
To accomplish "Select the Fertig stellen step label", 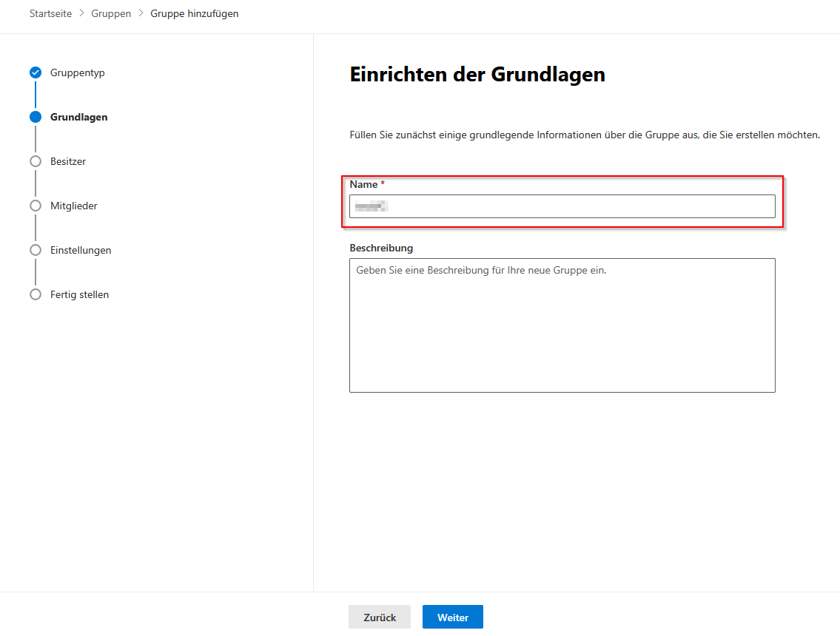I will click(x=79, y=294).
